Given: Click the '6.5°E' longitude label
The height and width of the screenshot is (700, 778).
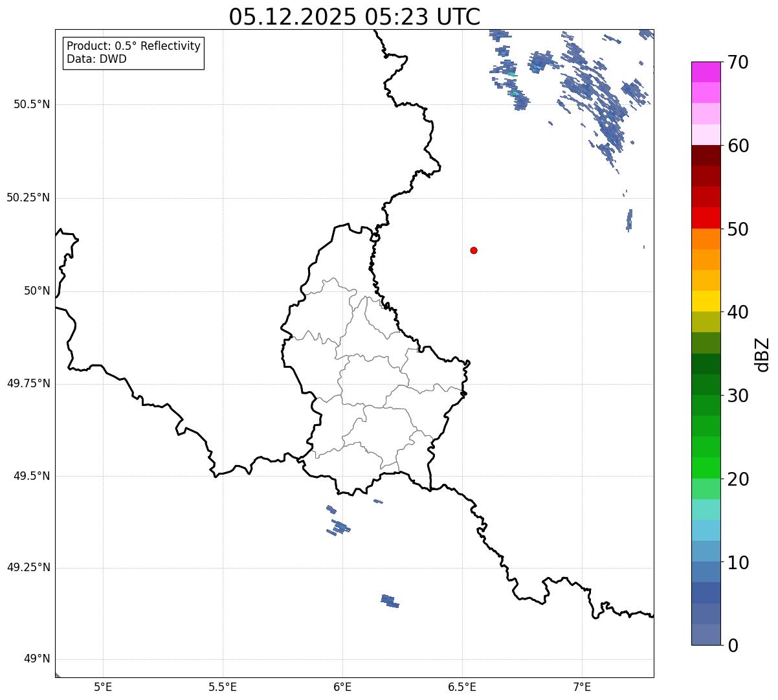Looking at the screenshot, I should pos(462,686).
